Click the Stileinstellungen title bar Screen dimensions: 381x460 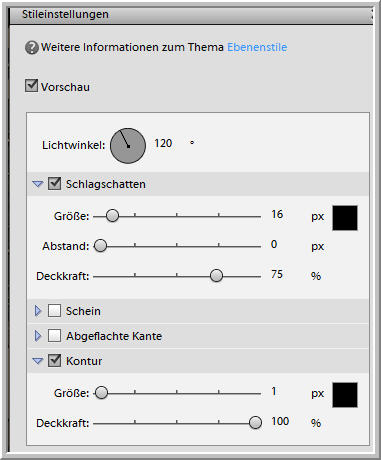[191, 15]
